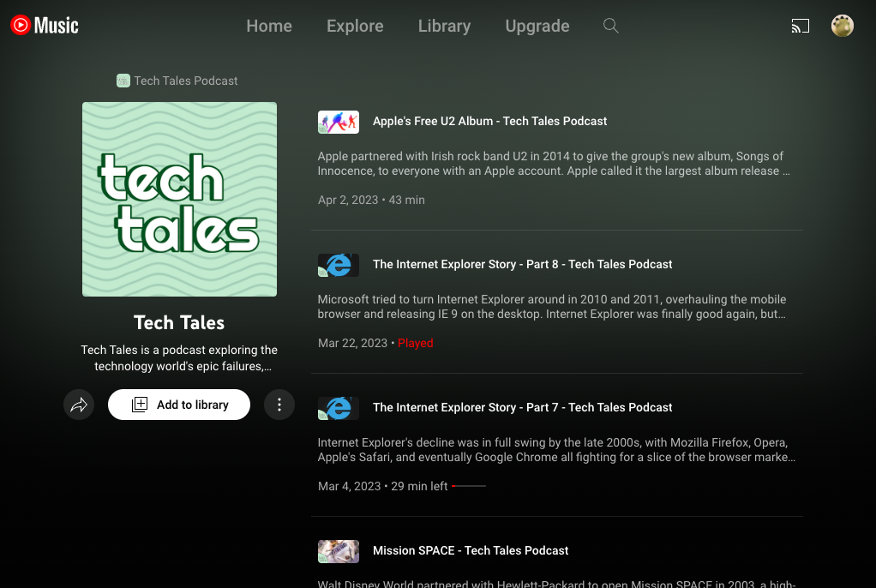Click the Mission SPACE episode thumbnail
Image resolution: width=876 pixels, height=588 pixels.
tap(339, 551)
